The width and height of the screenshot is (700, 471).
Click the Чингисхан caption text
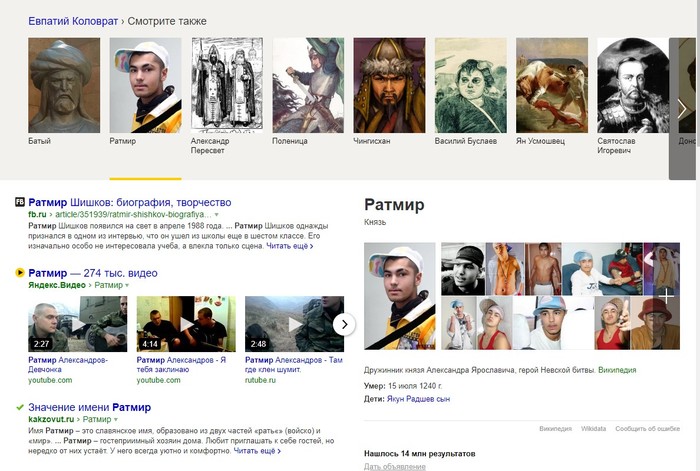[372, 141]
